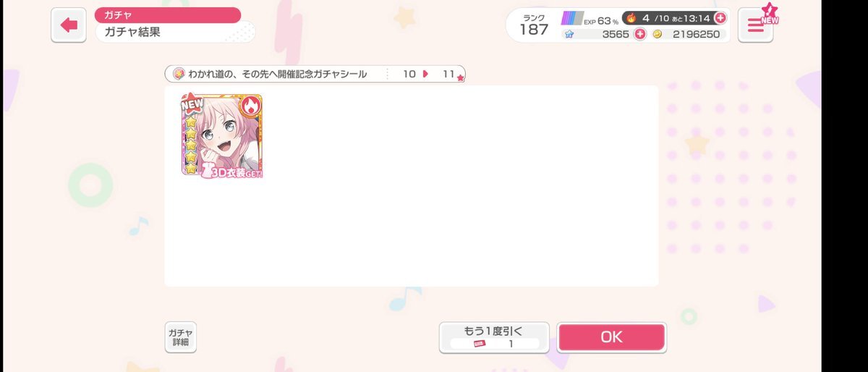868x372 pixels.
Task: Open the hamburger menu marked NEW
Action: 755,25
